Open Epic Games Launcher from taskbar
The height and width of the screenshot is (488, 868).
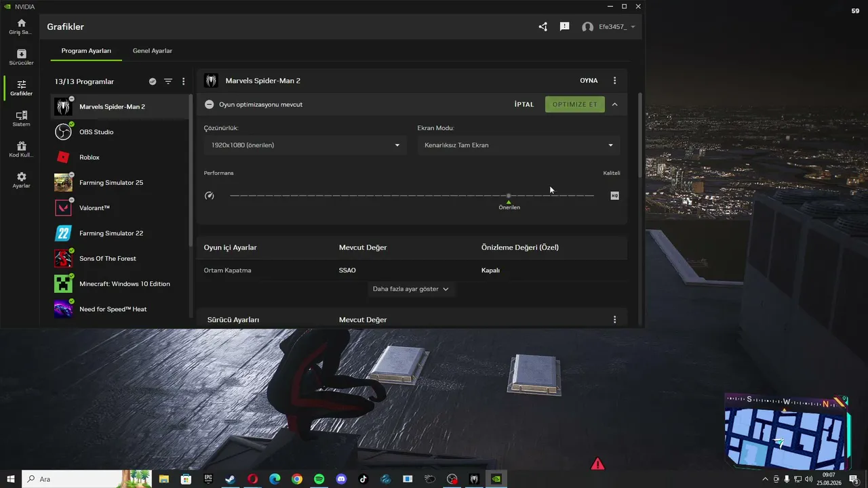click(208, 479)
